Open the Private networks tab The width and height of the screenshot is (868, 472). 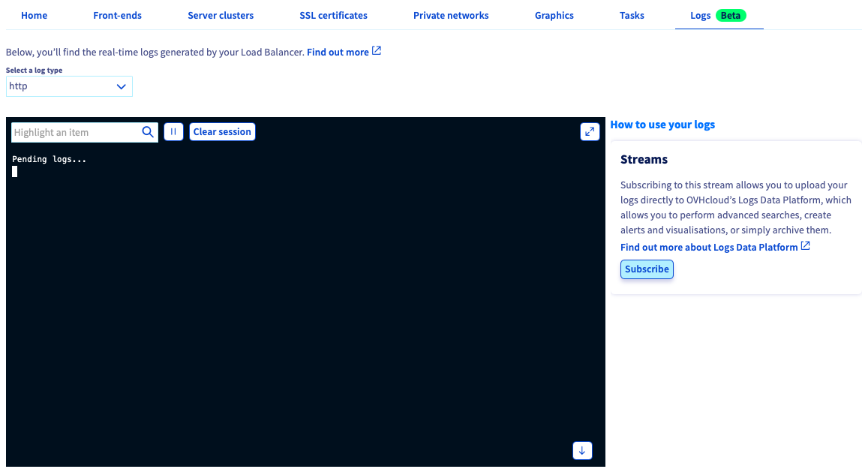pos(451,16)
